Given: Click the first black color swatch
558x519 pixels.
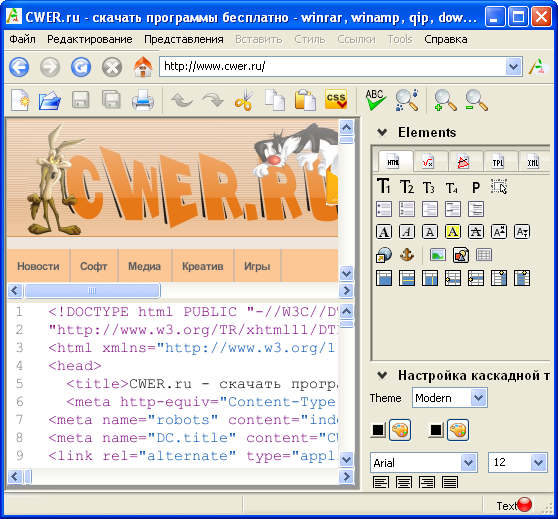Looking at the screenshot, I should click(x=378, y=430).
